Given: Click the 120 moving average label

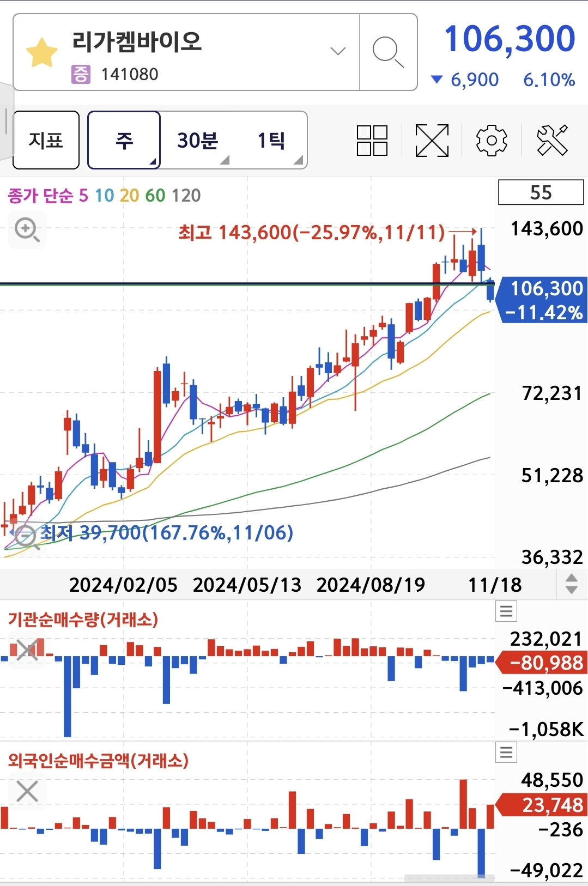Looking at the screenshot, I should pyautogui.click(x=186, y=195).
